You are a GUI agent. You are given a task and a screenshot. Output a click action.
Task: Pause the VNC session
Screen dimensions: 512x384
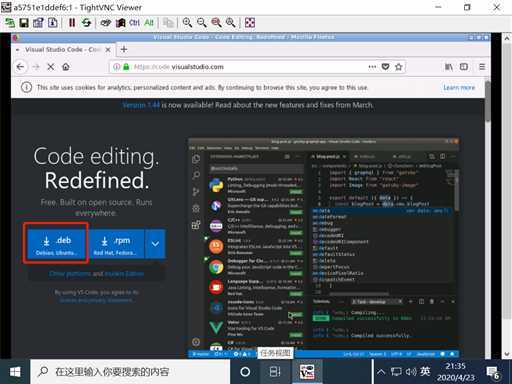pos(72,23)
